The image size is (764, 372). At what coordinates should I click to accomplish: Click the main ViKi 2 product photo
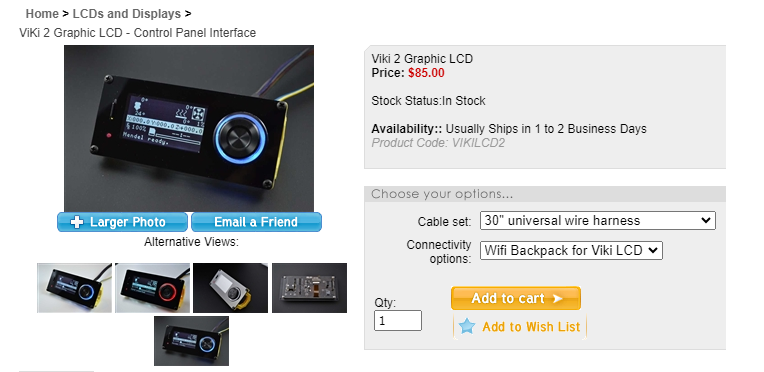(x=189, y=129)
